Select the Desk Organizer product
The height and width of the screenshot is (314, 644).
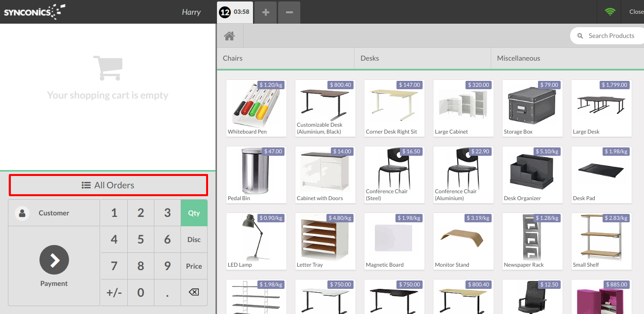[533, 175]
